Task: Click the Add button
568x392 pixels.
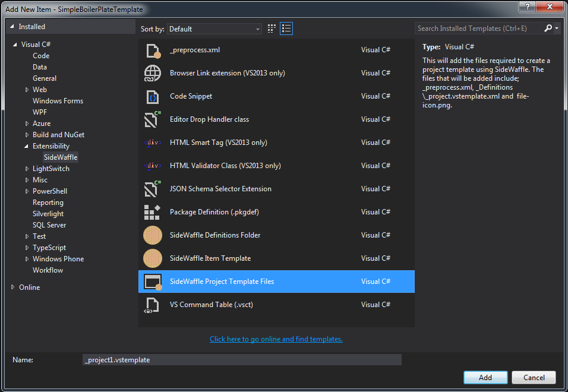Action: pyautogui.click(x=485, y=377)
